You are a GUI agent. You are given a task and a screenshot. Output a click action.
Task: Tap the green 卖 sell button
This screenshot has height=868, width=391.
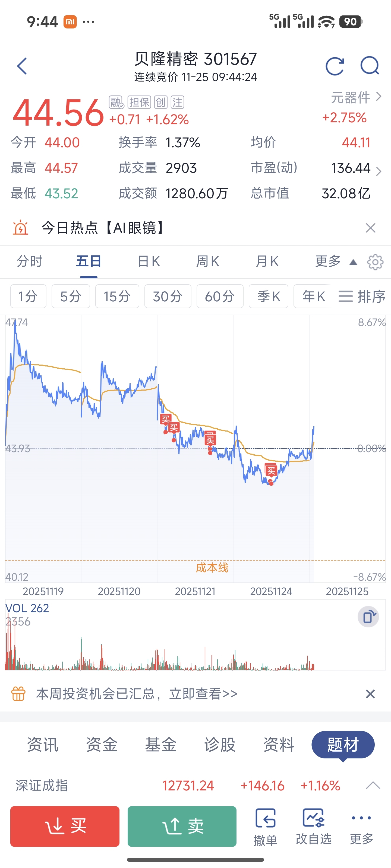[x=182, y=826]
